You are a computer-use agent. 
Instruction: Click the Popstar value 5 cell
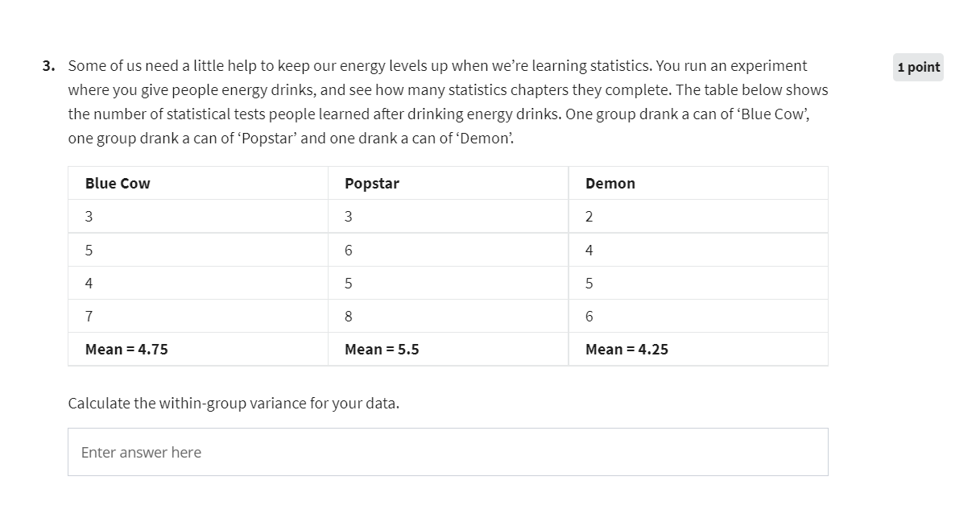tap(448, 284)
